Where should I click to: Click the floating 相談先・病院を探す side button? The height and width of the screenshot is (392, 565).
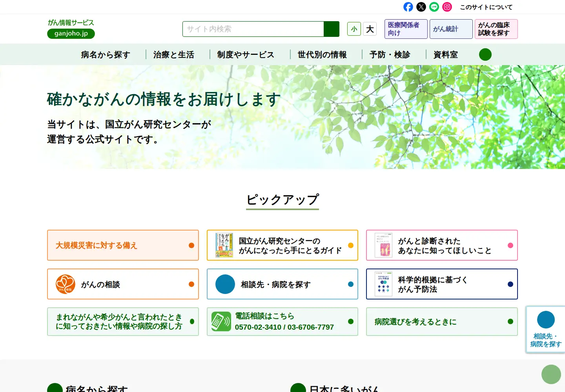[545, 329]
